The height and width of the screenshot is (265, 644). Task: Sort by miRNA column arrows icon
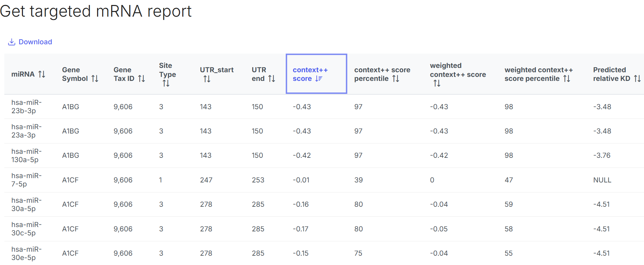pyautogui.click(x=42, y=74)
